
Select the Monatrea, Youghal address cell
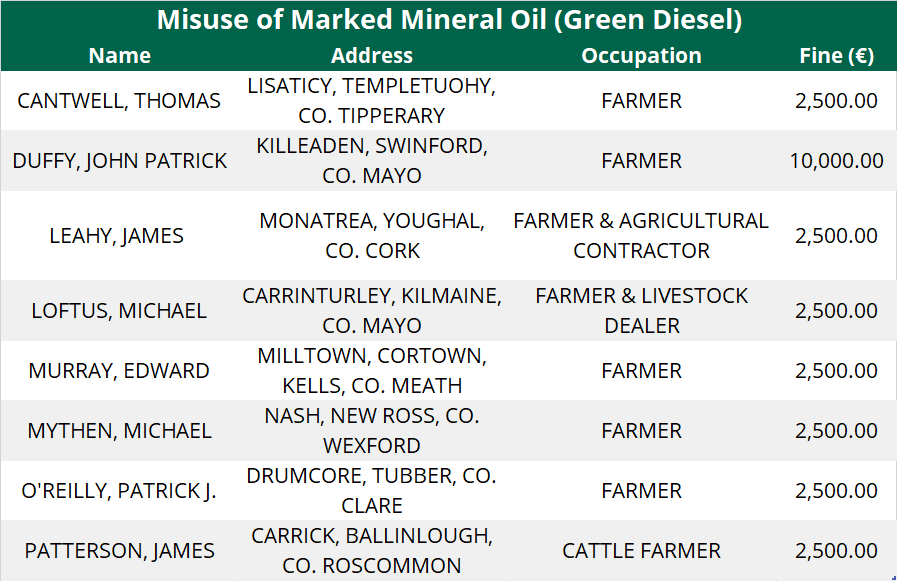click(x=372, y=236)
